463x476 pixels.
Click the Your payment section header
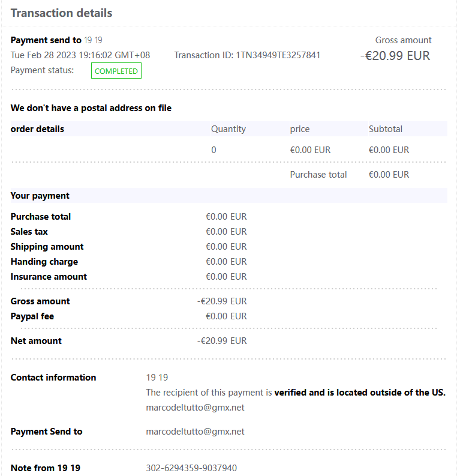[x=40, y=196]
